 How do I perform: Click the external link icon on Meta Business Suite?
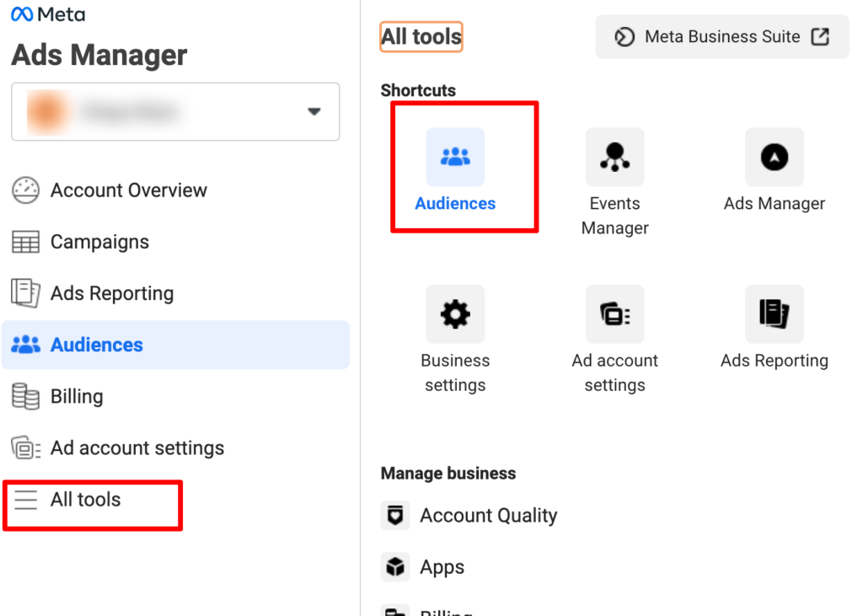[820, 37]
